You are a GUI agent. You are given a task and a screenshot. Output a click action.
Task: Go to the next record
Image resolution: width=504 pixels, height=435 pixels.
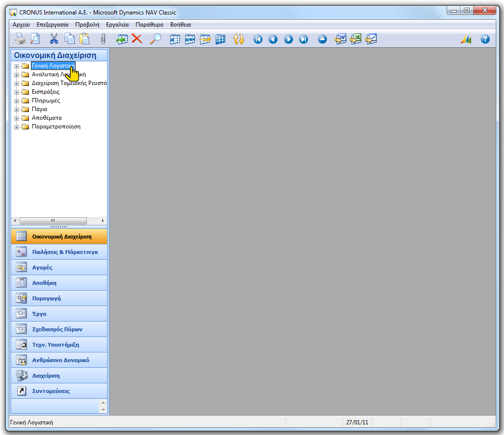point(288,39)
